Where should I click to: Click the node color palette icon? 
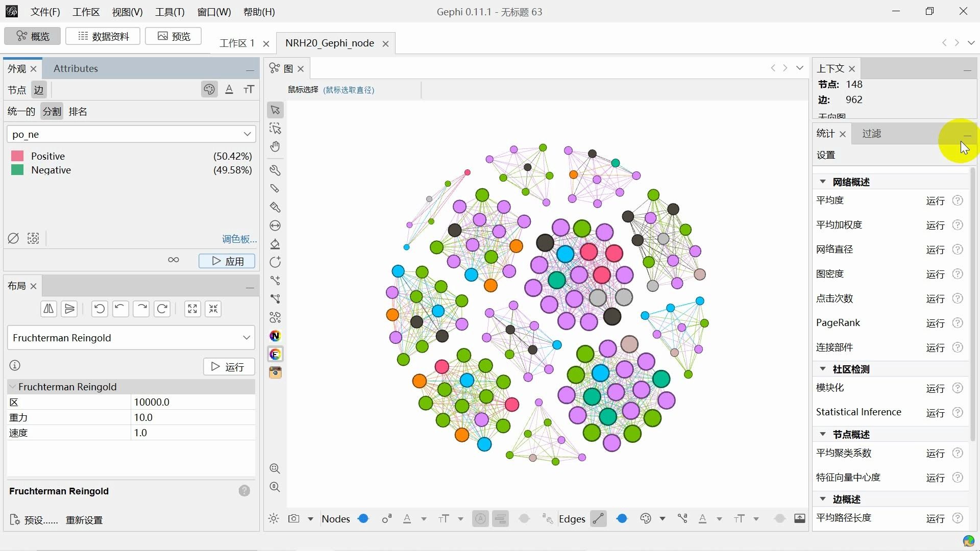[x=209, y=90]
